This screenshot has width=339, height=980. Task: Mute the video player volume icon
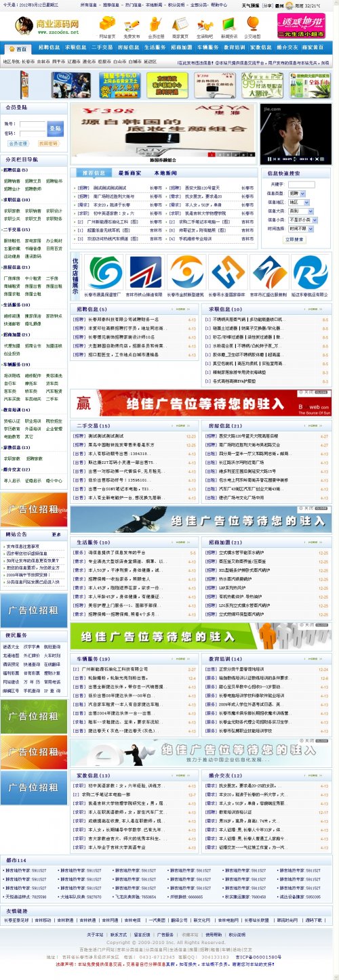pos(311,159)
